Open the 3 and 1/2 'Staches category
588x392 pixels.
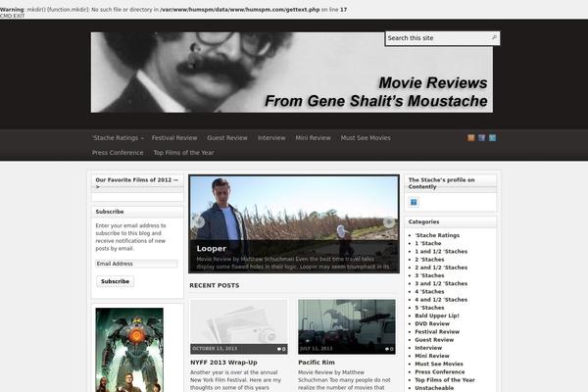[441, 284]
